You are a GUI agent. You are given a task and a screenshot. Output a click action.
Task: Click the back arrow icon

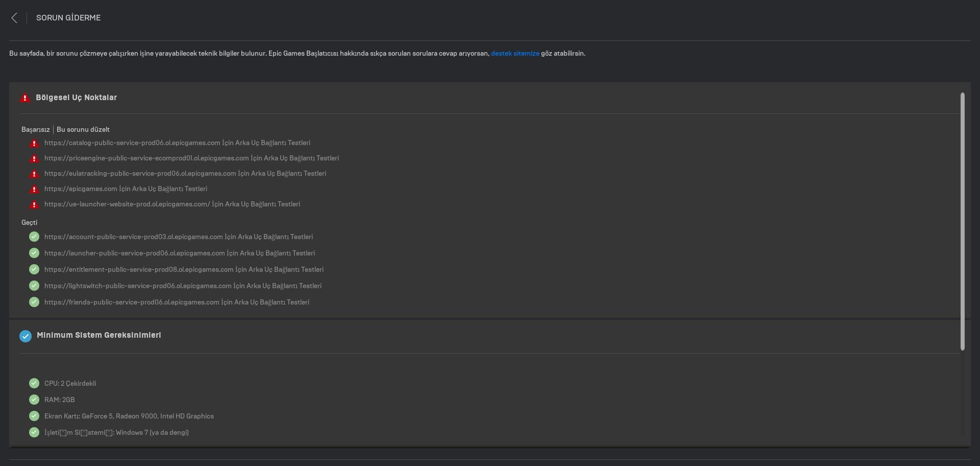[x=14, y=18]
